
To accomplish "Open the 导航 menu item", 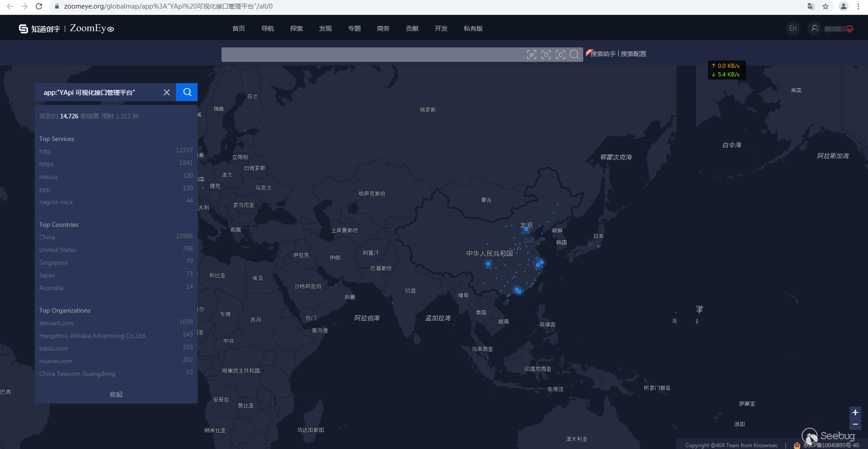I will (x=268, y=28).
